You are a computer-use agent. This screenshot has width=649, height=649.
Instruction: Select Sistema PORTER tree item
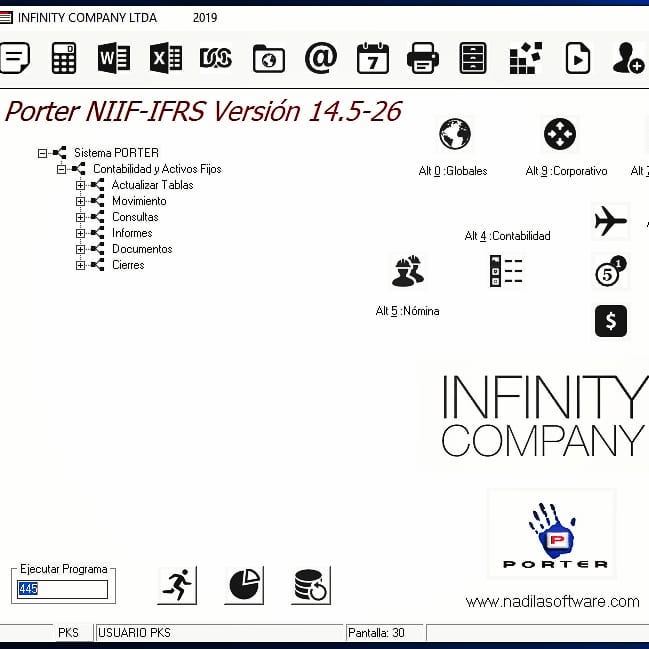pos(116,153)
